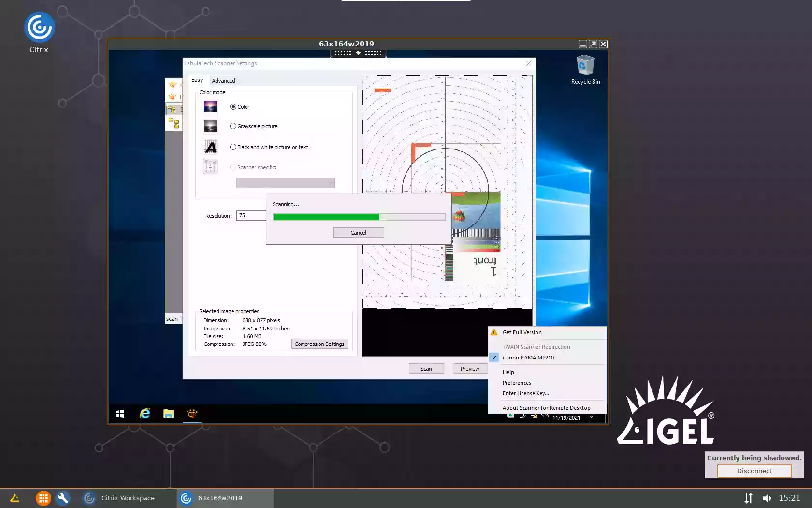
Task: Open the IGEL application launcher grid icon
Action: (x=43, y=498)
